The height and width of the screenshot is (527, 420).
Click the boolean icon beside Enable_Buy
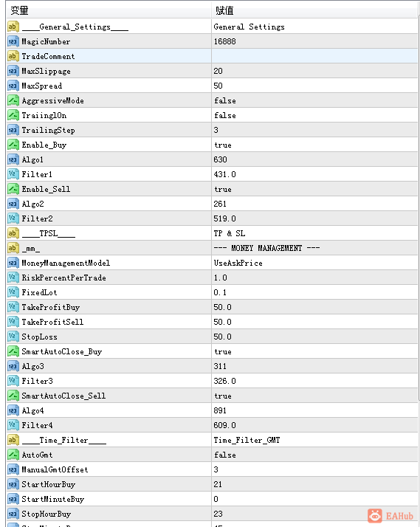pos(13,145)
